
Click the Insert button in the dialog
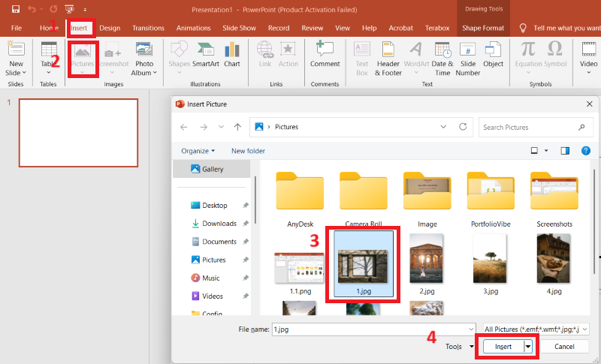tap(503, 347)
